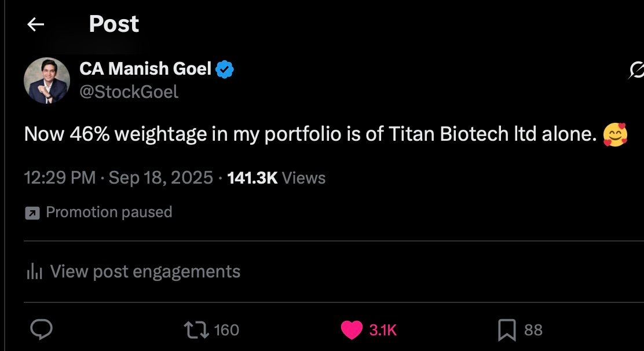The width and height of the screenshot is (644, 351).
Task: Click the 12:29 PM Sep 18 timestamp
Action: [118, 178]
